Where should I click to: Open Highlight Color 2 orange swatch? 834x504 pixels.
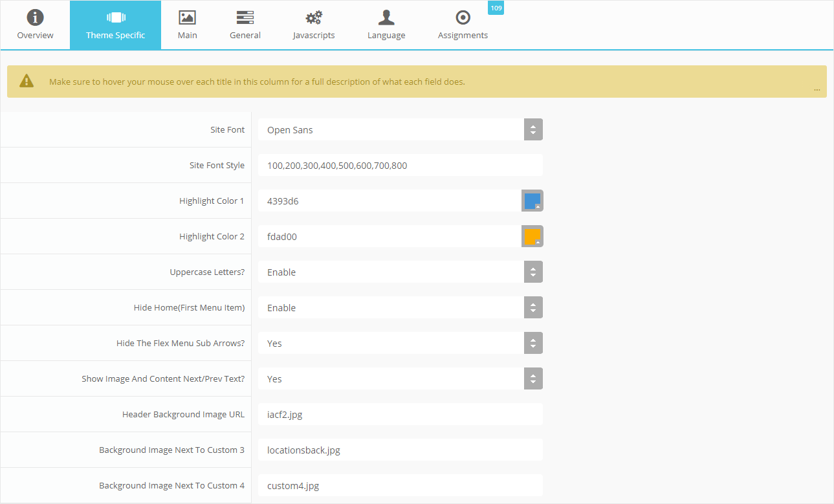tap(532, 237)
